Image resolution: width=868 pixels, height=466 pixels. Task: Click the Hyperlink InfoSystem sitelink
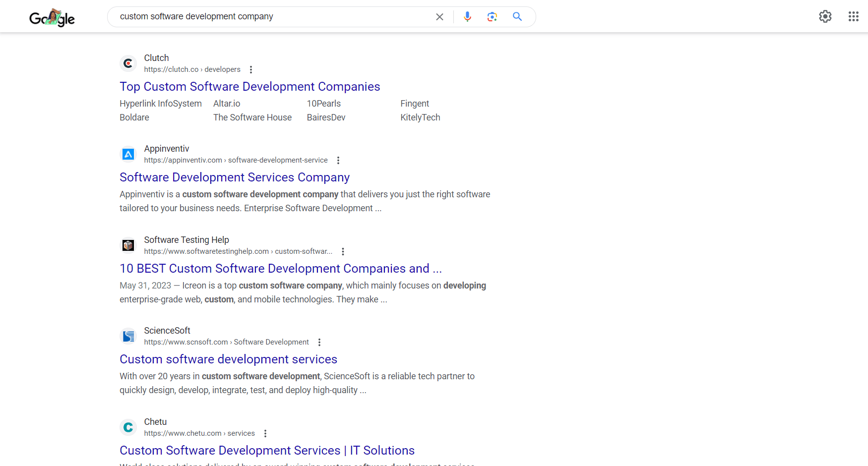pyautogui.click(x=161, y=104)
